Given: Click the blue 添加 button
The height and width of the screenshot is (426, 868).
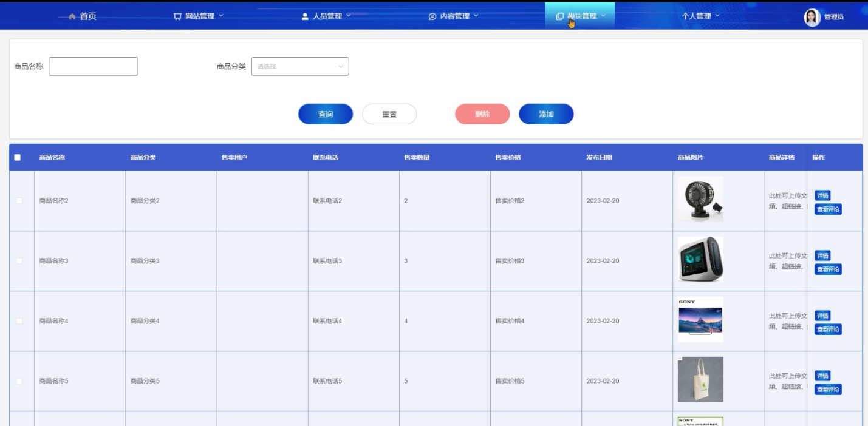Looking at the screenshot, I should click(546, 114).
